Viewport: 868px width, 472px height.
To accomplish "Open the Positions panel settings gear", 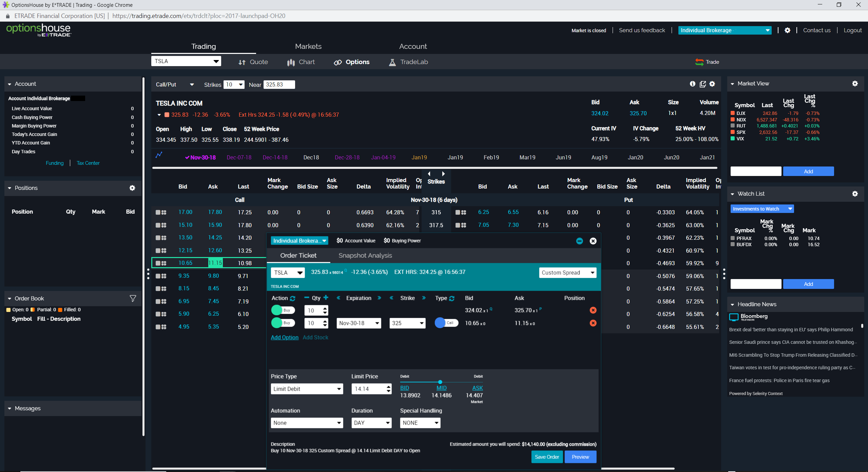I will (x=132, y=188).
